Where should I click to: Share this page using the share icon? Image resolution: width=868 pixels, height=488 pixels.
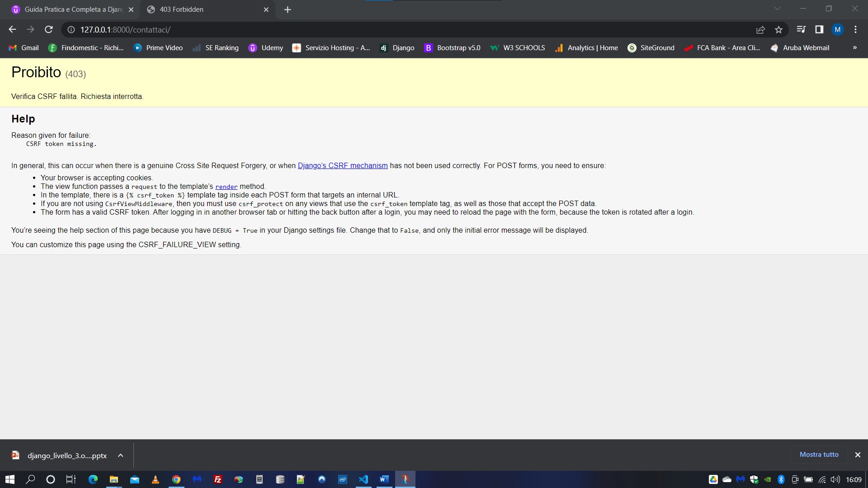(760, 30)
